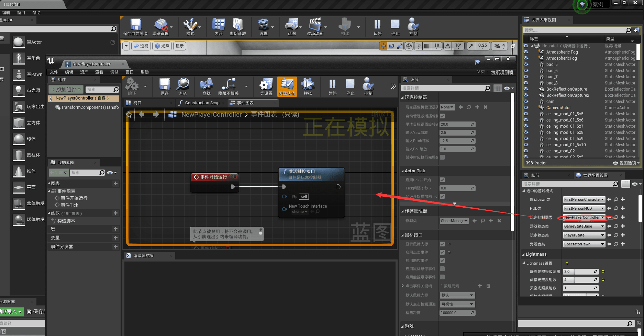Click Stop (停止) in main editor toolbar
The width and height of the screenshot is (644, 336).
coord(395,27)
